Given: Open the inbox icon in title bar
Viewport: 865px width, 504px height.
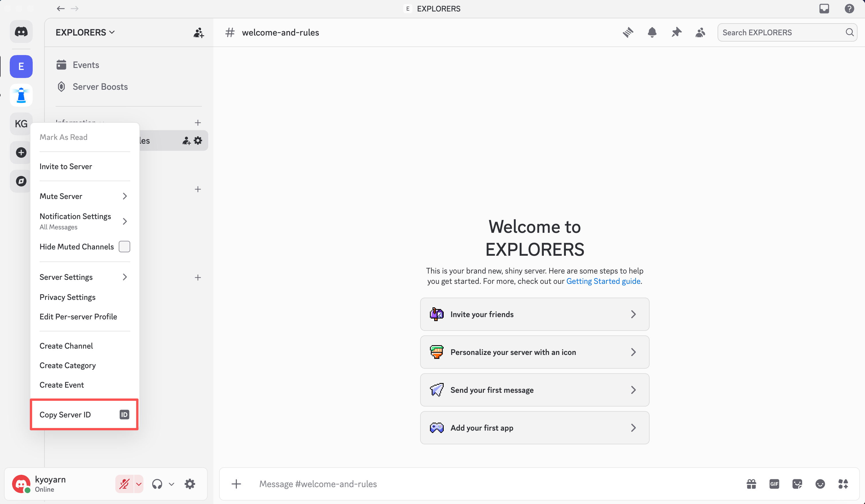Looking at the screenshot, I should click(x=824, y=9).
